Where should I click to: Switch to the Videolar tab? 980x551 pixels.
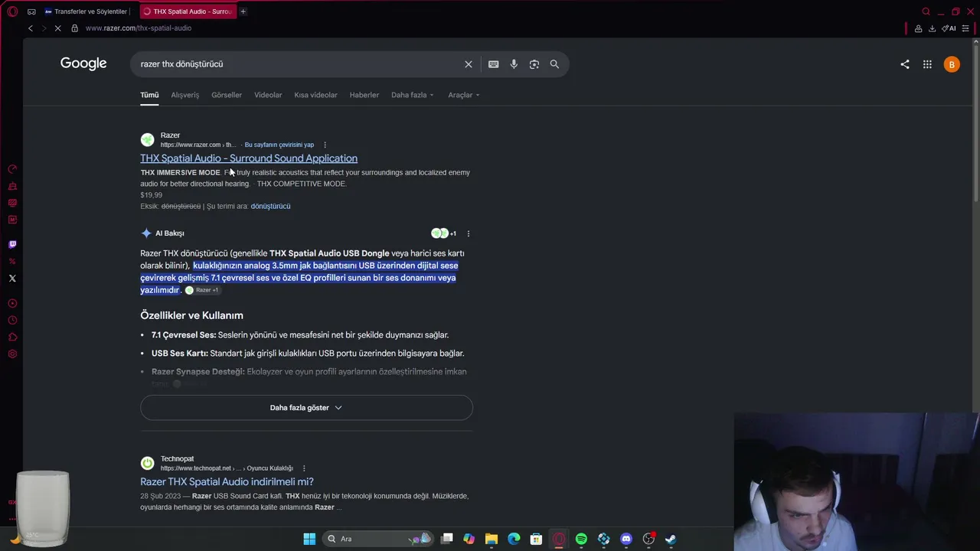click(268, 95)
